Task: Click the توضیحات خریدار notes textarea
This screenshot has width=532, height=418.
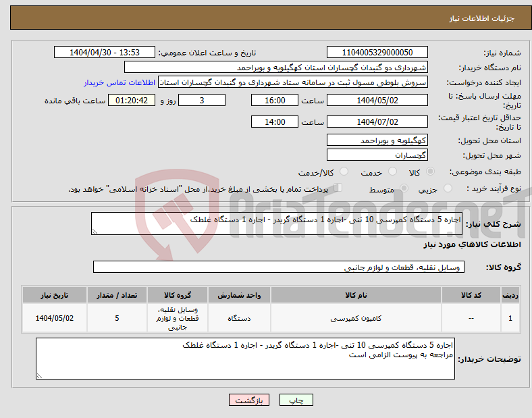Action: coord(245,359)
